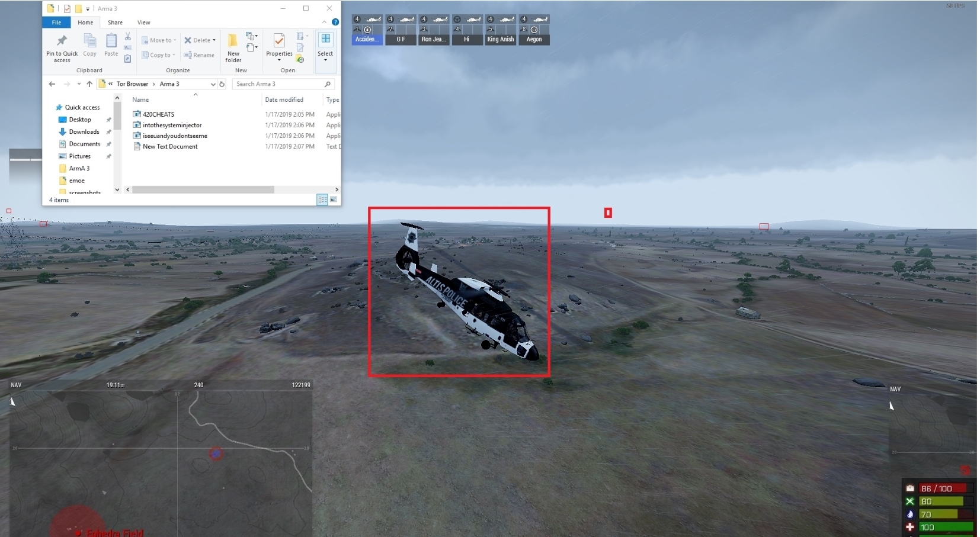Select the Home ribbon tab

(85, 22)
